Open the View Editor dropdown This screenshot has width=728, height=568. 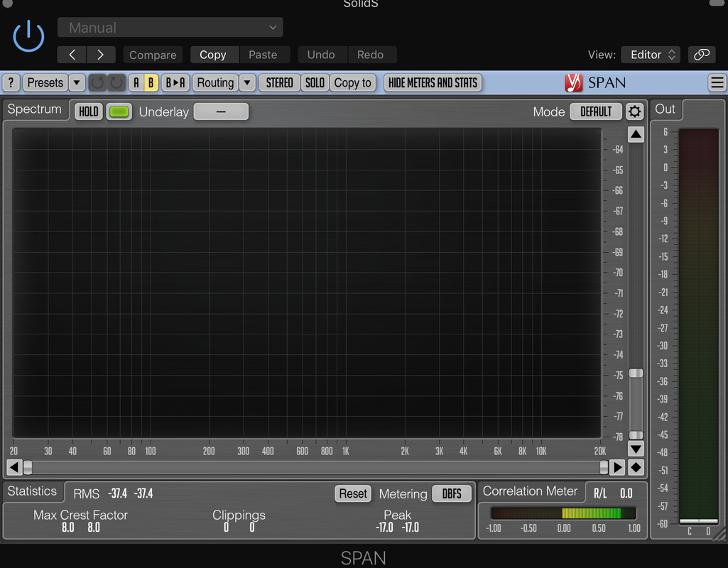651,55
